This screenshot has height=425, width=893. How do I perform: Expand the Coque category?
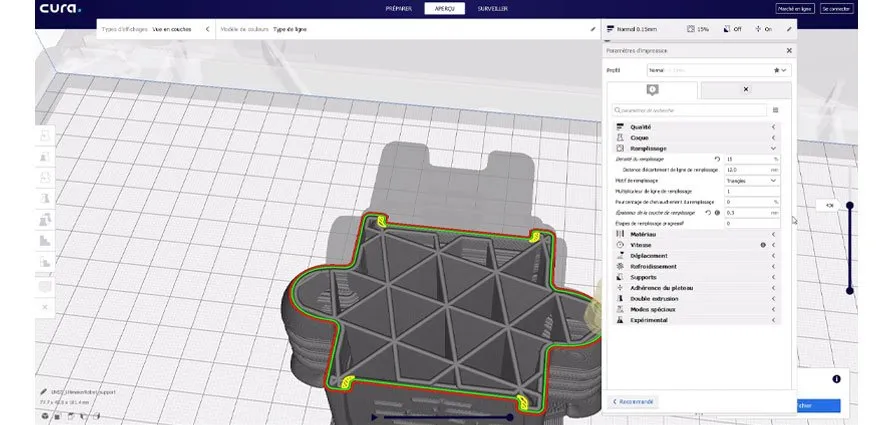tap(696, 138)
